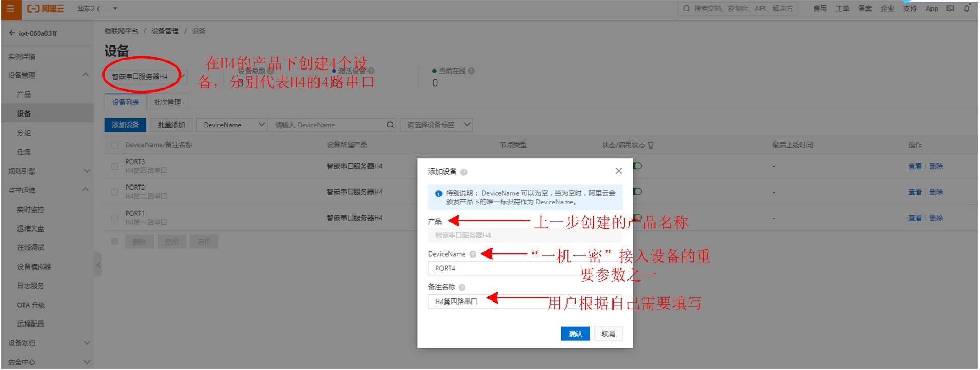Switch to the 批次管理 tab
The image size is (980, 370).
(167, 102)
